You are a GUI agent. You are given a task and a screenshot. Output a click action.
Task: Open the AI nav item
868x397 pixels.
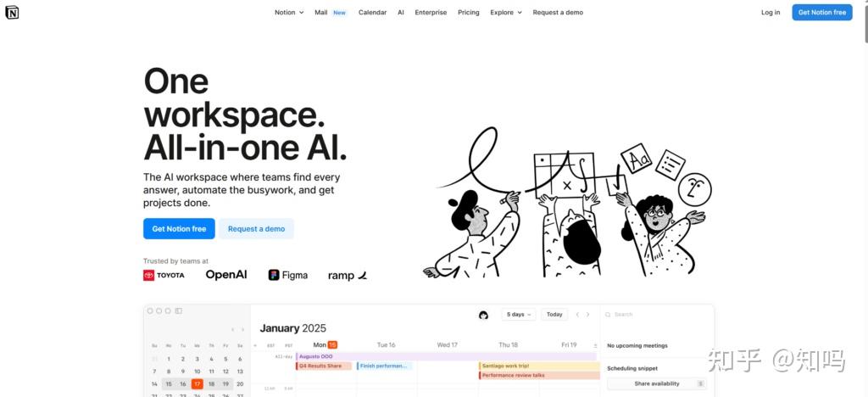401,12
